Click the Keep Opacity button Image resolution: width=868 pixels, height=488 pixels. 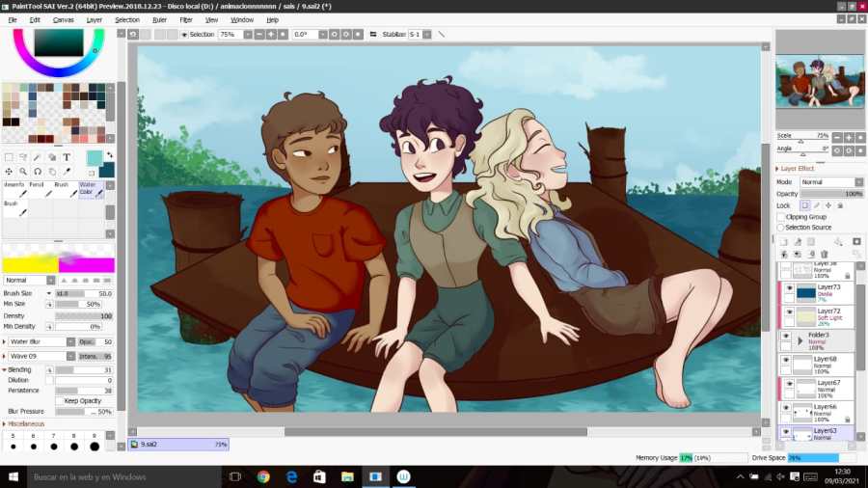pos(83,400)
